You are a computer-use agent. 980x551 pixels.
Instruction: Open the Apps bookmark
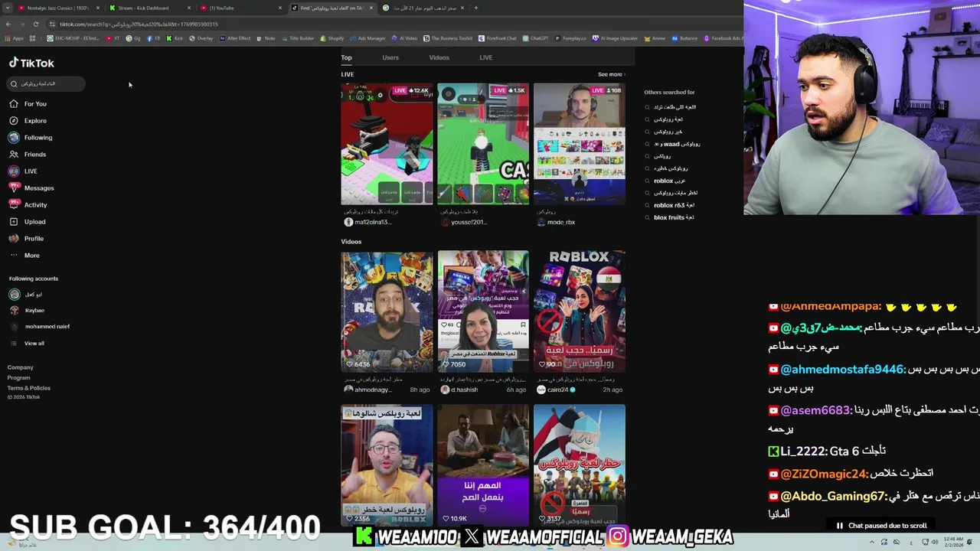pos(14,38)
